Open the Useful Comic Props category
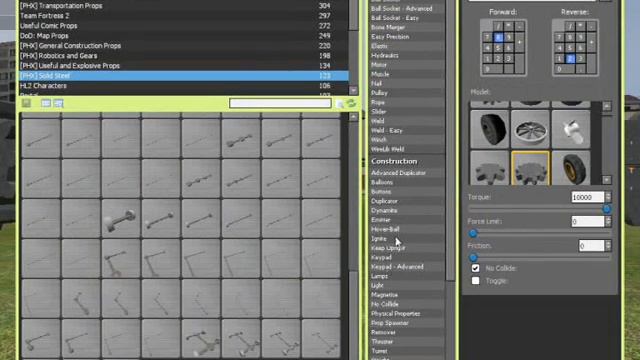This screenshot has height=360, width=640. tap(184, 26)
